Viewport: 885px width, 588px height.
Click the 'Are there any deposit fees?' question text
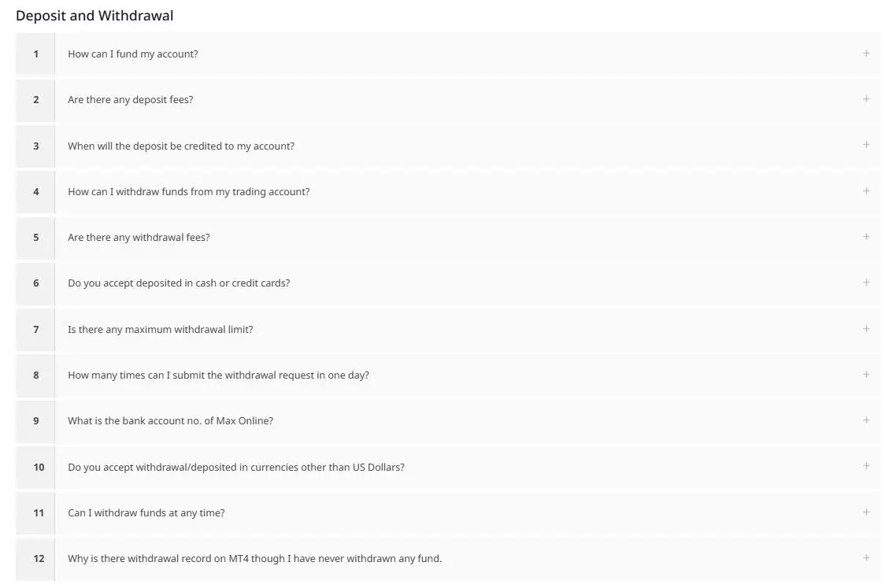pyautogui.click(x=131, y=100)
